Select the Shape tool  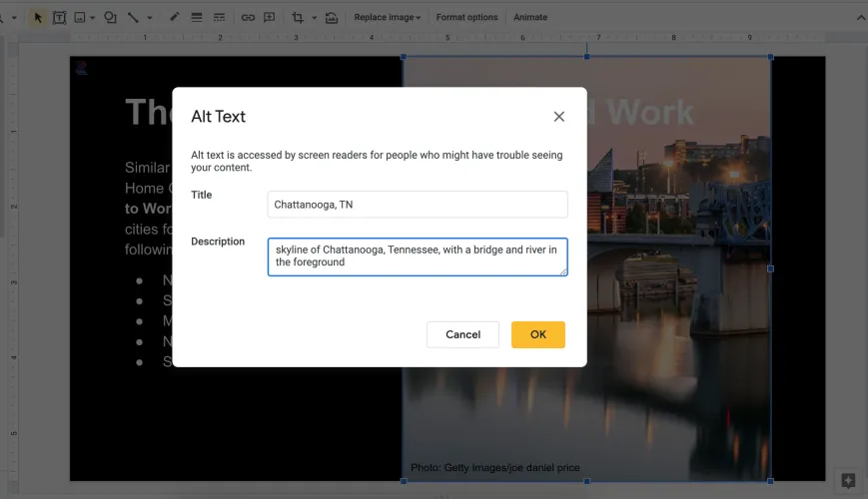click(110, 17)
